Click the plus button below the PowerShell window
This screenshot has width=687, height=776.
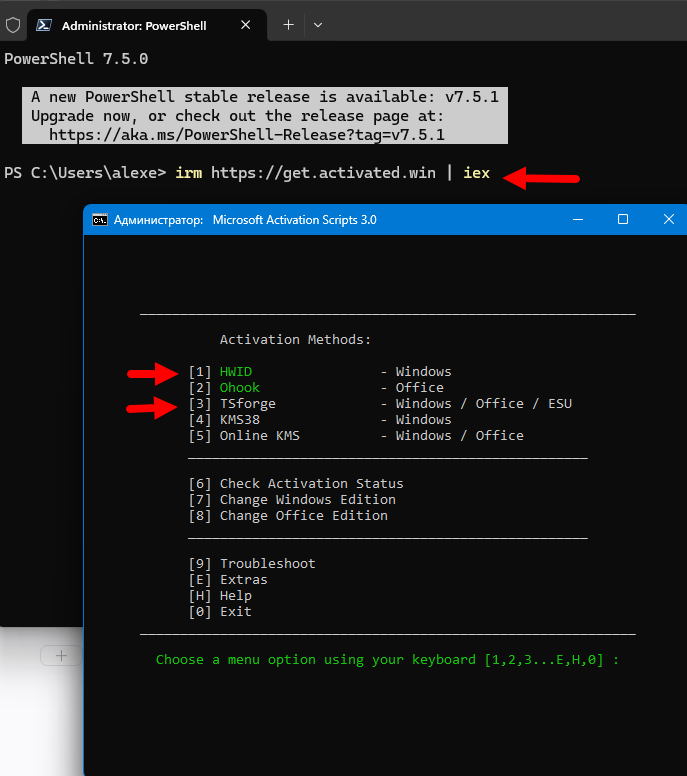(61, 656)
